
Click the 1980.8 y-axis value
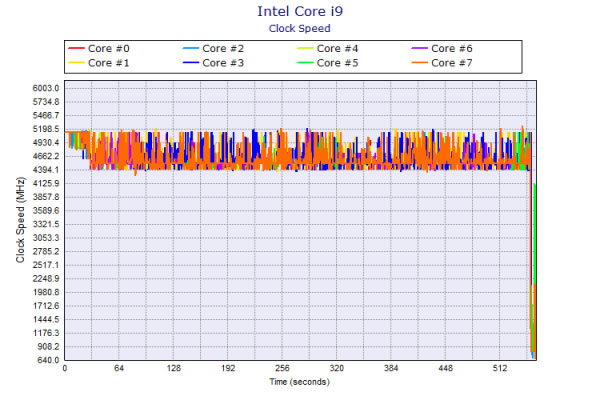tap(46, 292)
